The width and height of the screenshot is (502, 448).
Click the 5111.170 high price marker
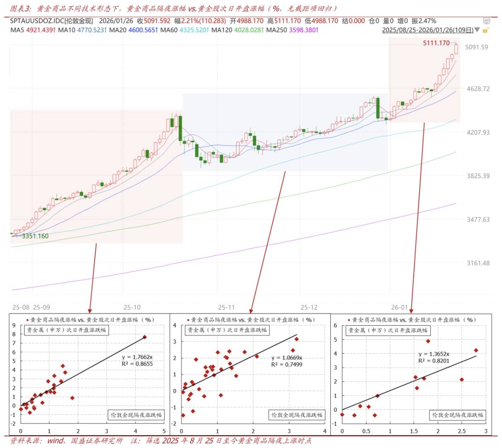tap(436, 43)
